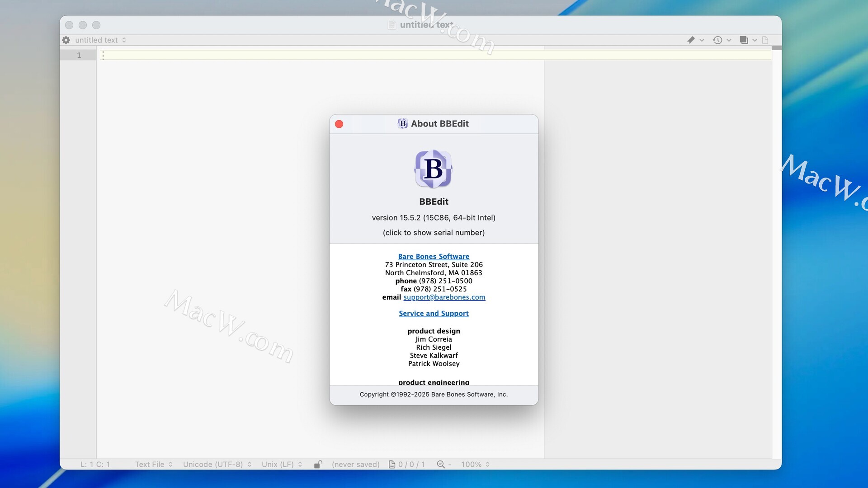The width and height of the screenshot is (868, 488).
Task: Click line number 1 in the gutter
Action: [x=79, y=55]
